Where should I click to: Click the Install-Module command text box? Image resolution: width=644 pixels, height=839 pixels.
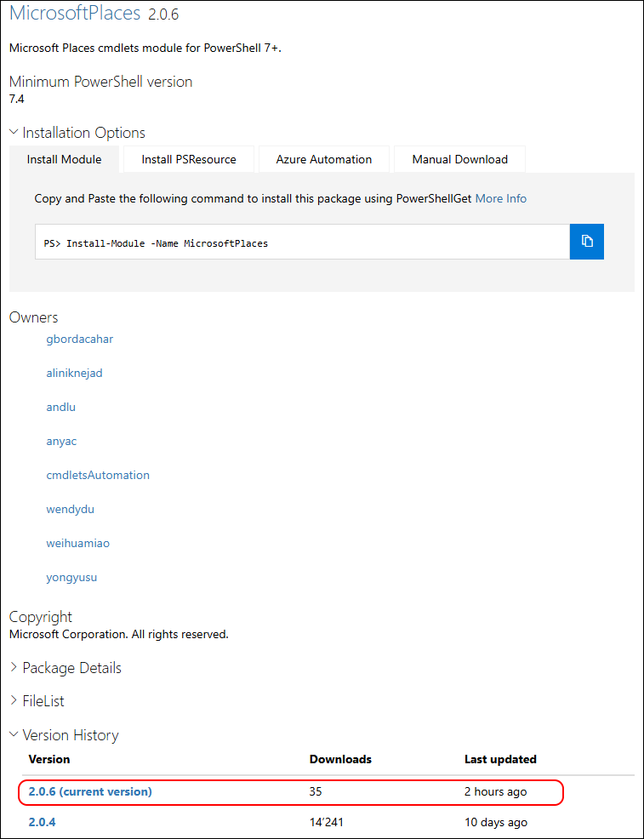[303, 242]
